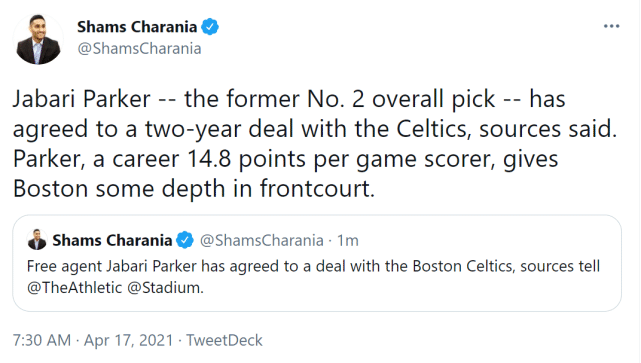Image resolution: width=641 pixels, height=363 pixels.
Task: Click the 7:30 AM tweet time
Action: click(42, 340)
